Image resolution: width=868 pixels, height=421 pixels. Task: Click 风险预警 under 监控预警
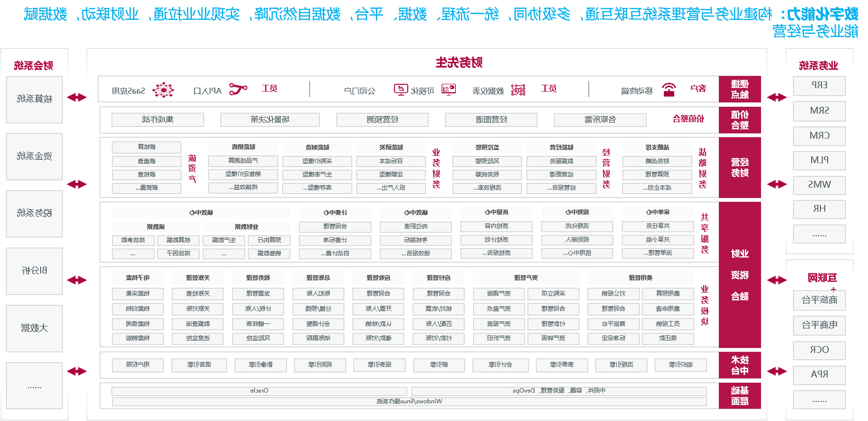tap(487, 161)
